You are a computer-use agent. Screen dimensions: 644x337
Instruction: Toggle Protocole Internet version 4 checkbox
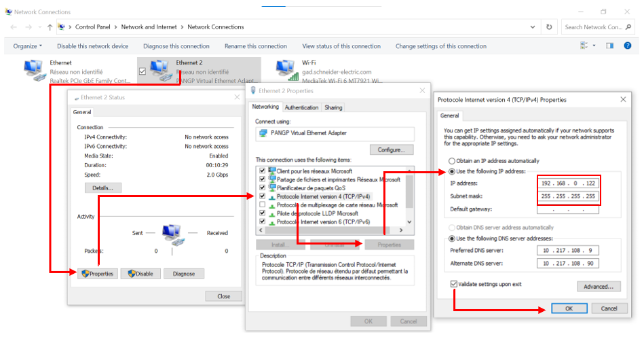[262, 196]
